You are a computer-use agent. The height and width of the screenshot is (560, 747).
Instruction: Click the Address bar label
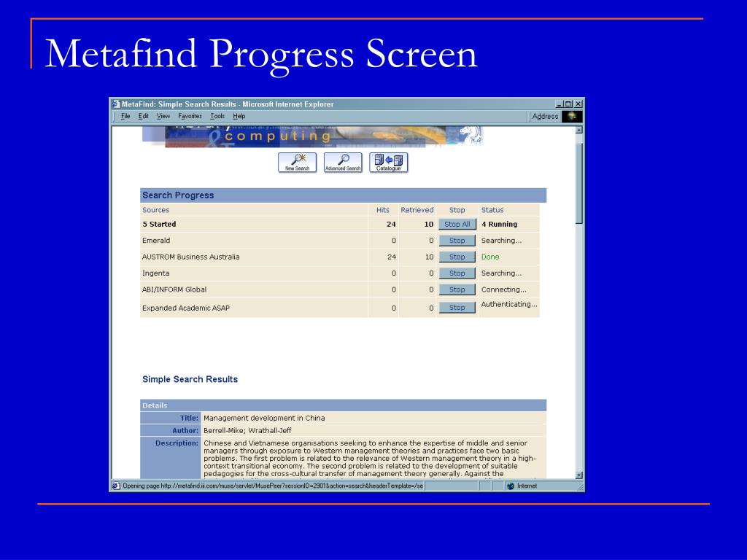point(545,116)
